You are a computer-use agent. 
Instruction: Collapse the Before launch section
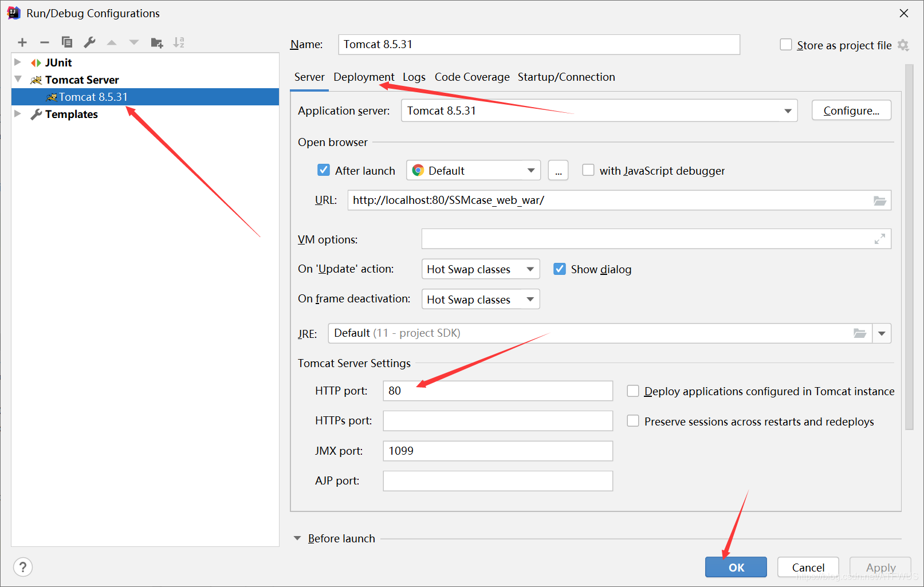(297, 538)
